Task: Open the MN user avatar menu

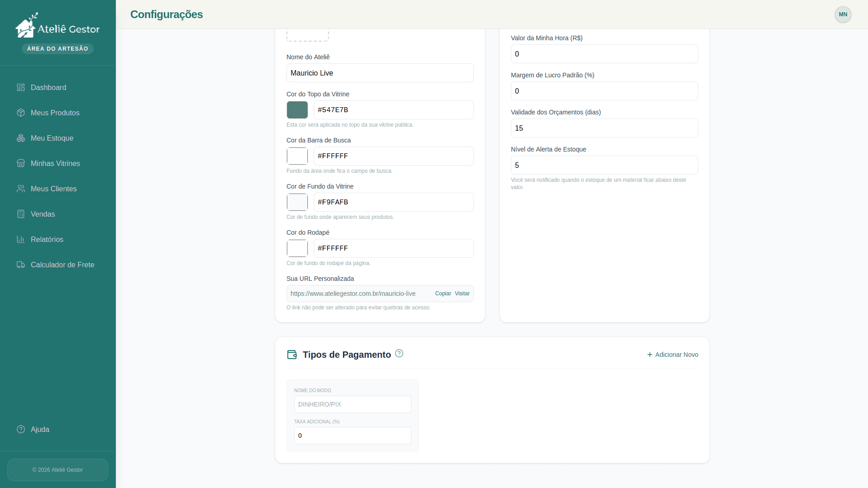Action: [843, 14]
